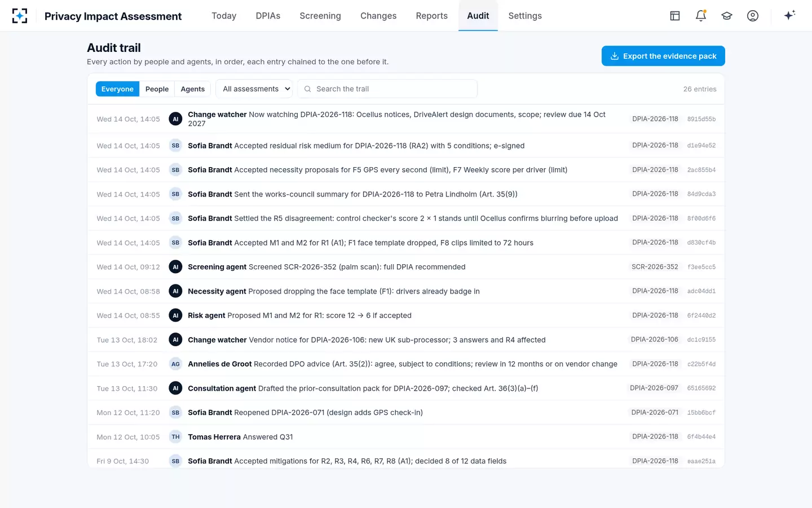Image resolution: width=812 pixels, height=508 pixels.
Task: Filter the trail to Agents only
Action: [x=193, y=89]
